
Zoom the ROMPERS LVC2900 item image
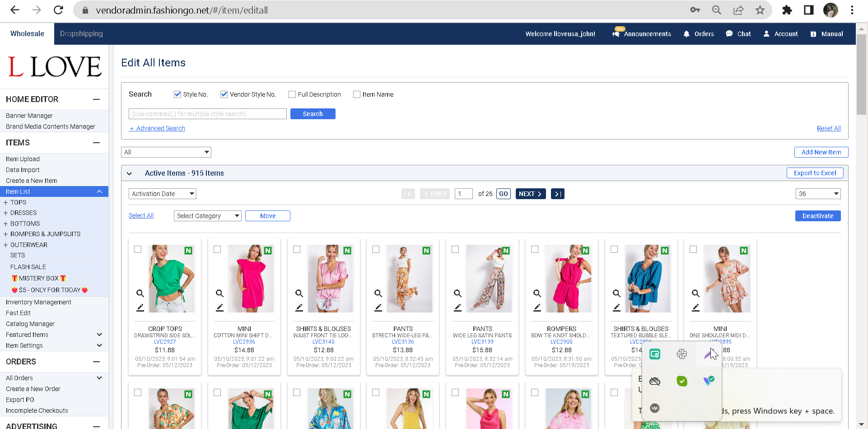537,294
